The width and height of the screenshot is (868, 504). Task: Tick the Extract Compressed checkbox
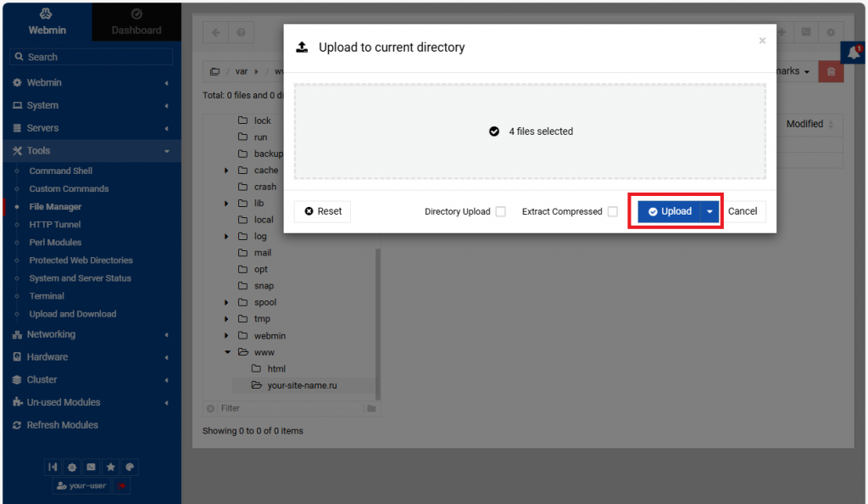click(612, 212)
